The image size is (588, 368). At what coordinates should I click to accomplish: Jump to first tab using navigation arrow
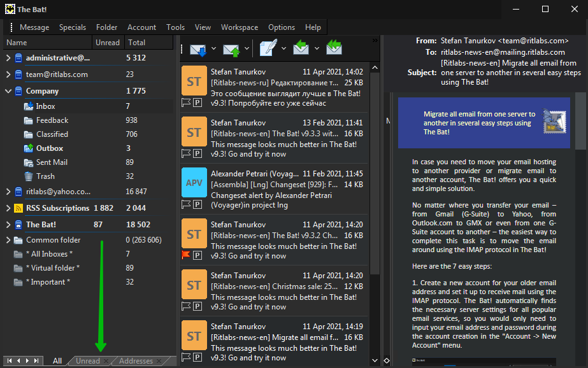click(x=10, y=360)
